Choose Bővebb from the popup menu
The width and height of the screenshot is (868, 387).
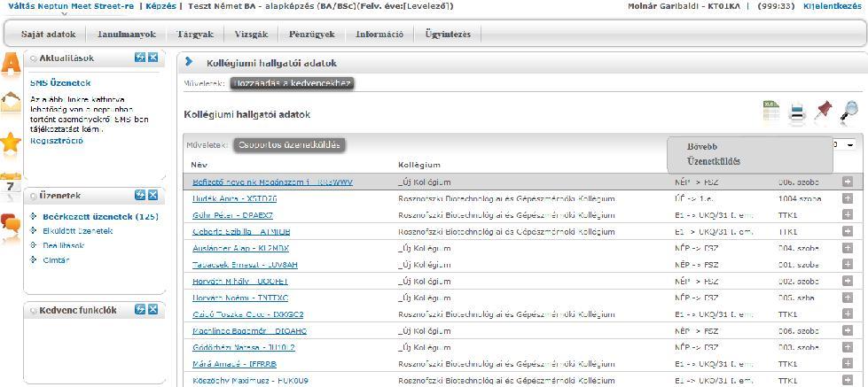click(702, 147)
